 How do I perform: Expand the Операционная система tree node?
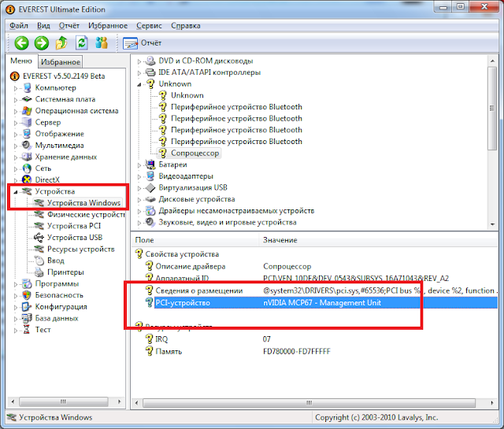[16, 111]
